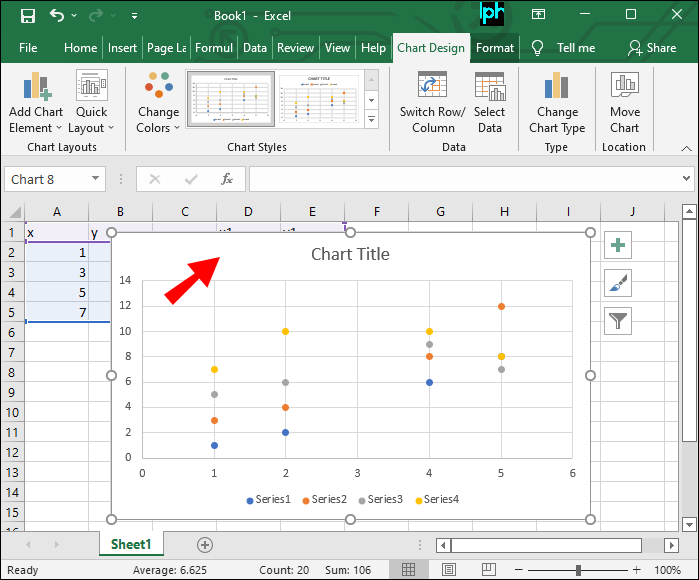Screen dimensions: 699x580
Task: Click the Insert Function fx icon
Action: tap(227, 179)
